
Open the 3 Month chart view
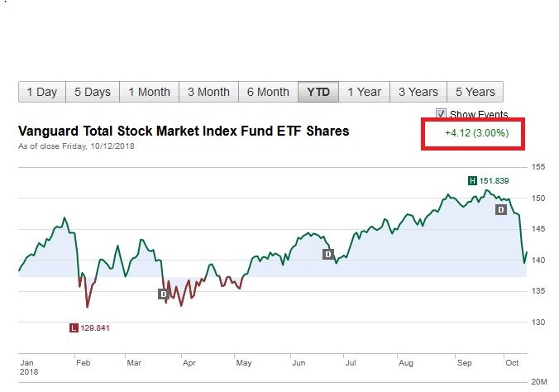(208, 92)
